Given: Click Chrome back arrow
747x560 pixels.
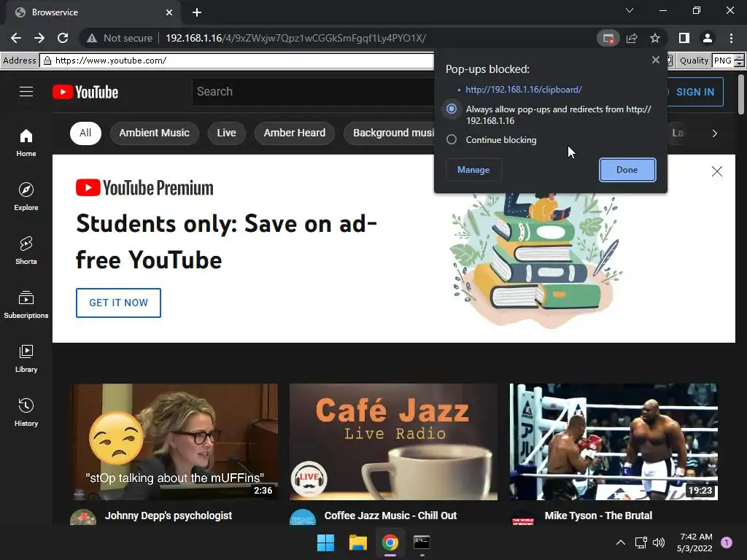Looking at the screenshot, I should 16,38.
